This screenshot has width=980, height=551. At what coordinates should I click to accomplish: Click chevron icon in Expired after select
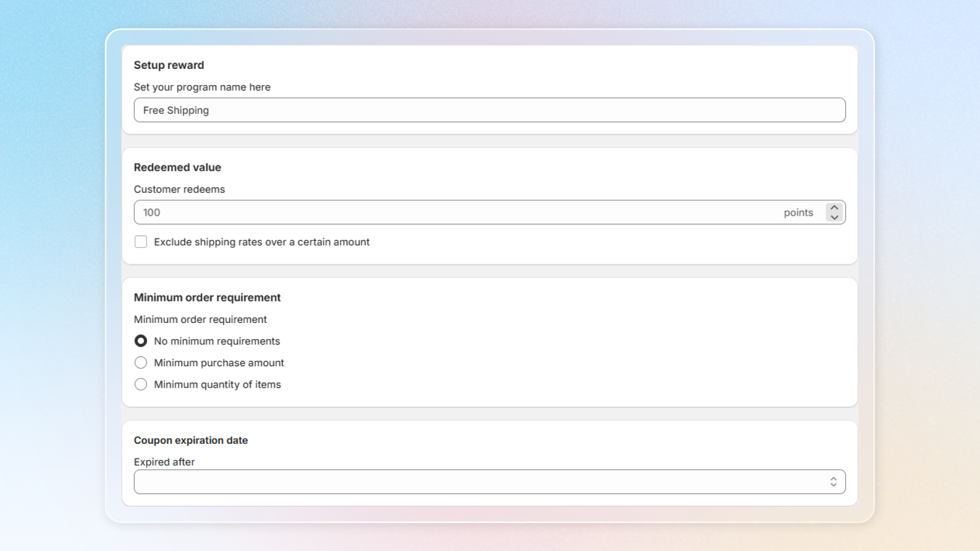(x=833, y=482)
